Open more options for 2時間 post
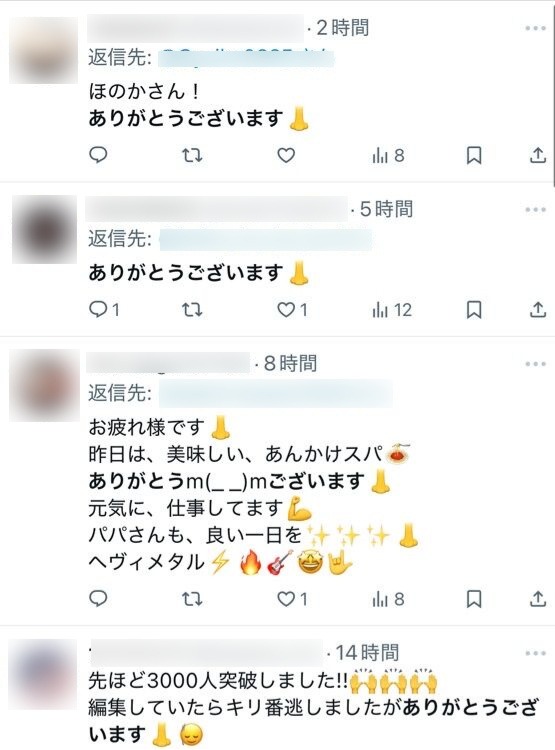 pyautogui.click(x=535, y=28)
